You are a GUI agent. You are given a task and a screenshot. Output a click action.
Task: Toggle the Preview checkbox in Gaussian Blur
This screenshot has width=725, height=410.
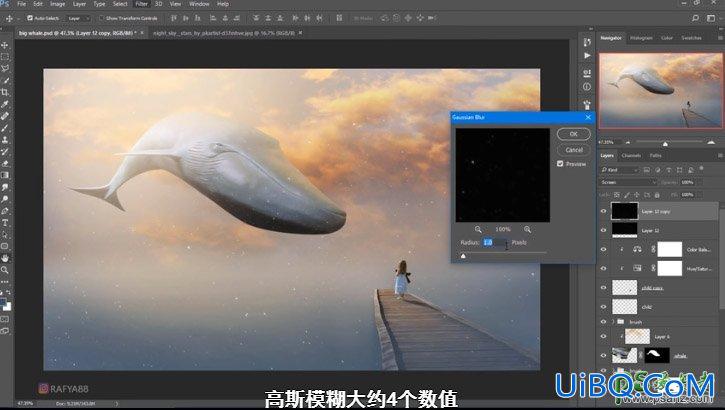click(x=560, y=164)
